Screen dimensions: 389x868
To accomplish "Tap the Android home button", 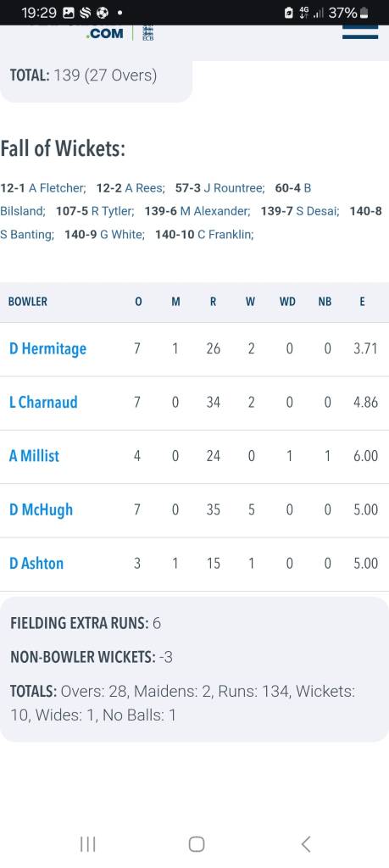I will point(197,843).
